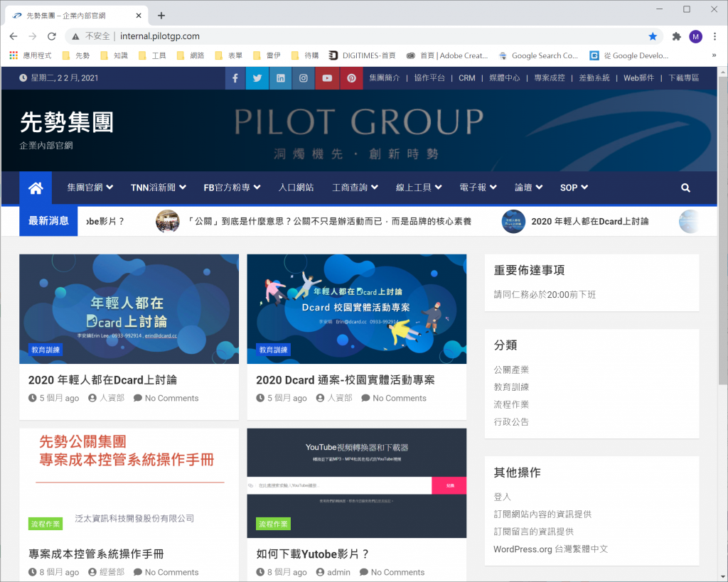Open 下載專區 in top menu
The width and height of the screenshot is (728, 582).
point(684,78)
